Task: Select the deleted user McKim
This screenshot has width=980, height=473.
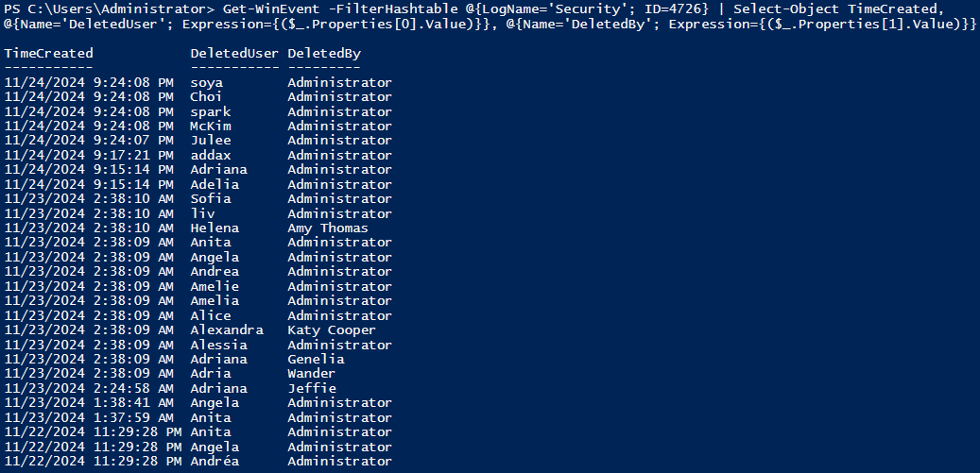Action: 210,126
